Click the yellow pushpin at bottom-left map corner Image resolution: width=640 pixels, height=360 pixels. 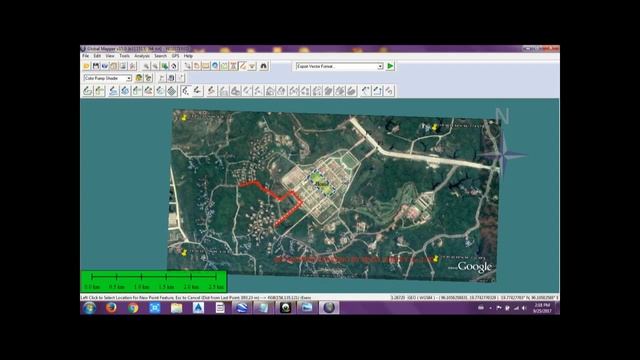pos(184,253)
